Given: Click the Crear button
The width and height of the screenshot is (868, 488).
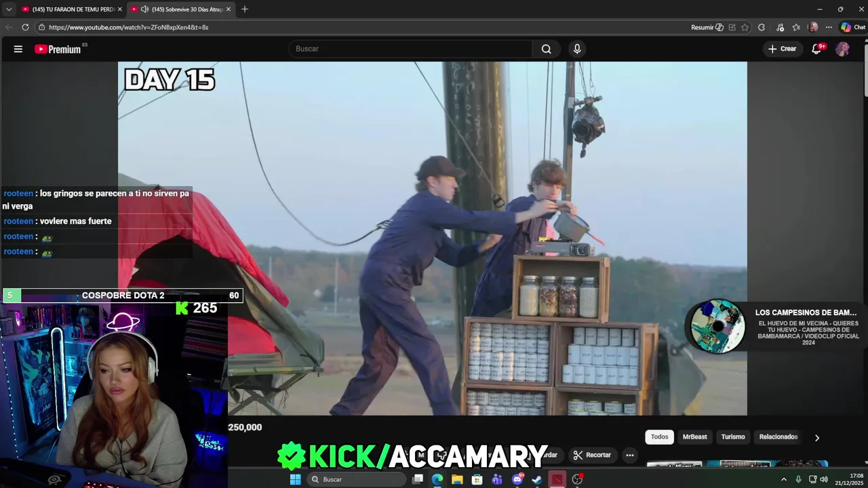Looking at the screenshot, I should click(x=782, y=49).
